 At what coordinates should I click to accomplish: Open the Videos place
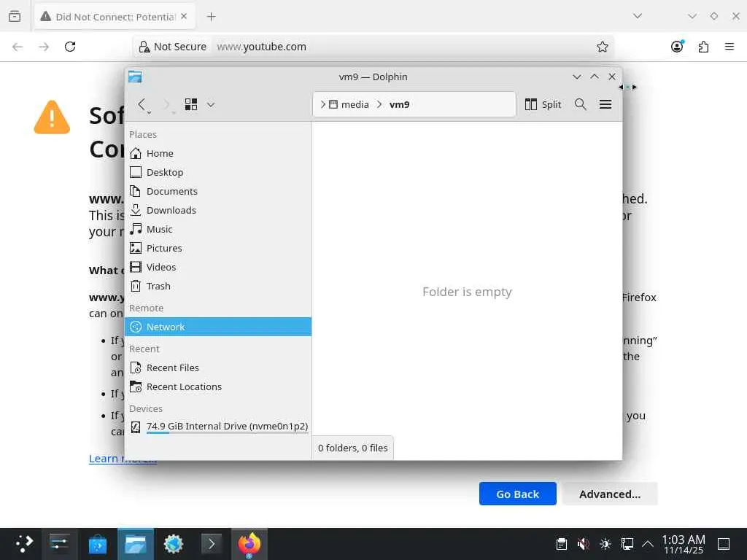click(218, 267)
